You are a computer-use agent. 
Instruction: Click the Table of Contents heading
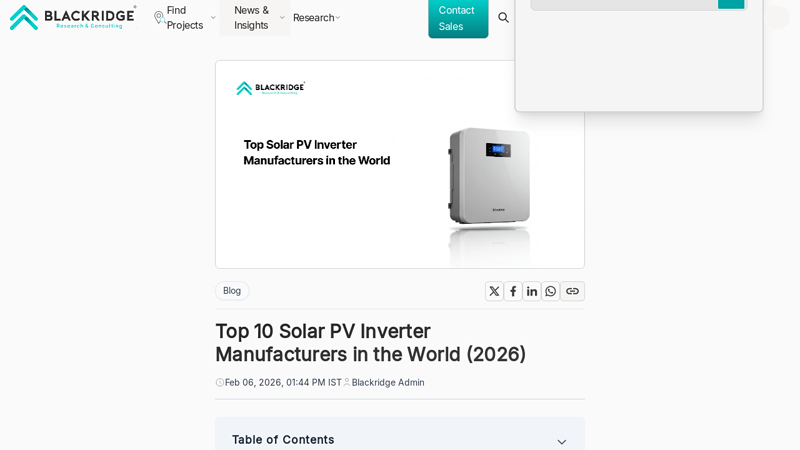283,440
